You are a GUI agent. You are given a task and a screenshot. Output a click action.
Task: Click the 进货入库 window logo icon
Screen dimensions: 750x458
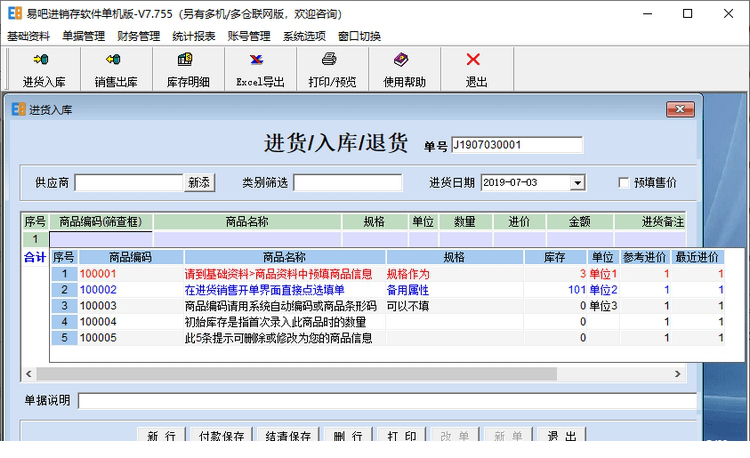19,109
